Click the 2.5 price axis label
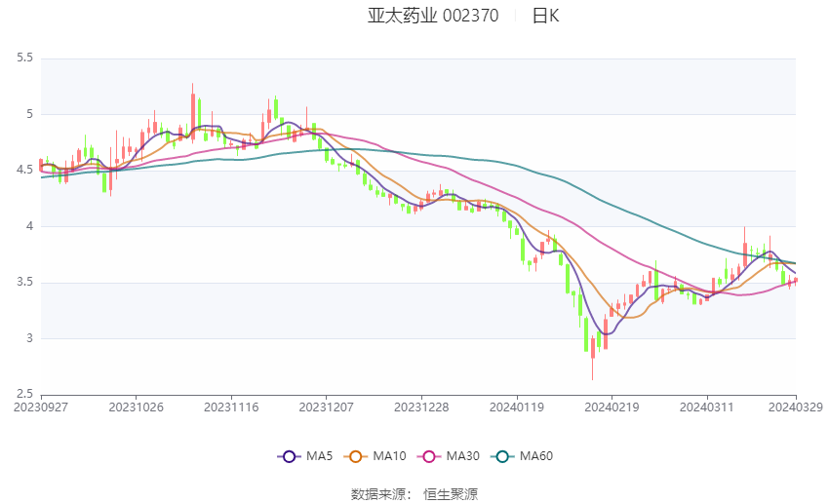The width and height of the screenshot is (829, 504). [x=24, y=394]
